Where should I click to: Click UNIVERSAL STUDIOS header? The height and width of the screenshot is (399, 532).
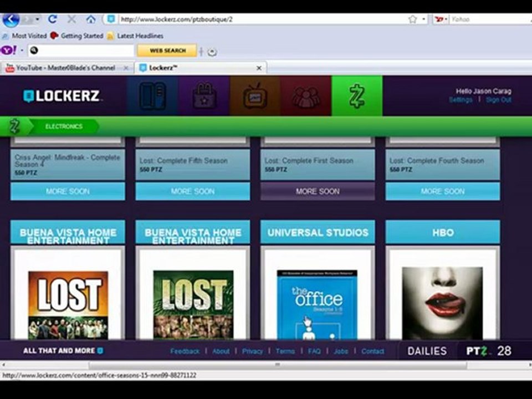click(x=318, y=232)
